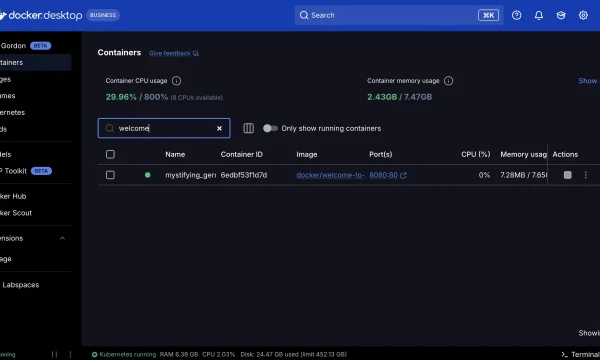Sort by the Port(s) column header
The width and height of the screenshot is (600, 360).
coord(380,154)
